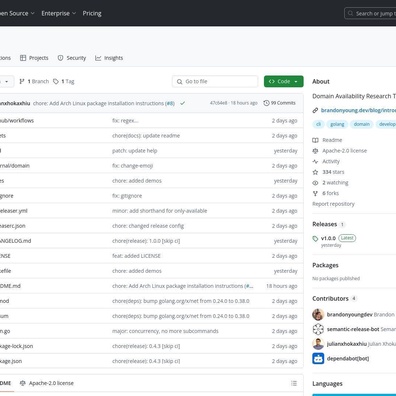View the 1 Tag list
The height and width of the screenshot is (396, 396).
[64, 81]
